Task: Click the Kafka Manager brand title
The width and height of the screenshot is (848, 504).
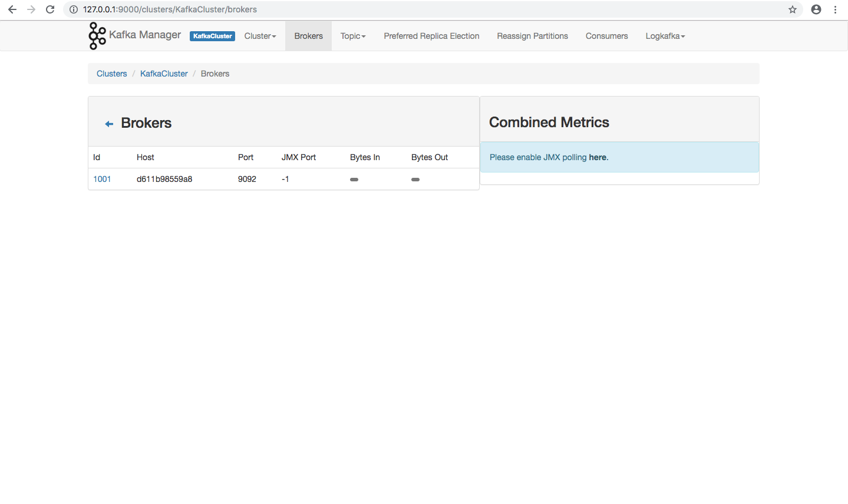Action: [x=145, y=35]
